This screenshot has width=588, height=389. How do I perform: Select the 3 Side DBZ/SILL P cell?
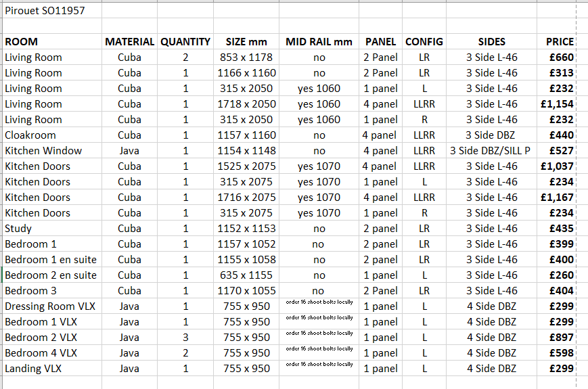491,151
